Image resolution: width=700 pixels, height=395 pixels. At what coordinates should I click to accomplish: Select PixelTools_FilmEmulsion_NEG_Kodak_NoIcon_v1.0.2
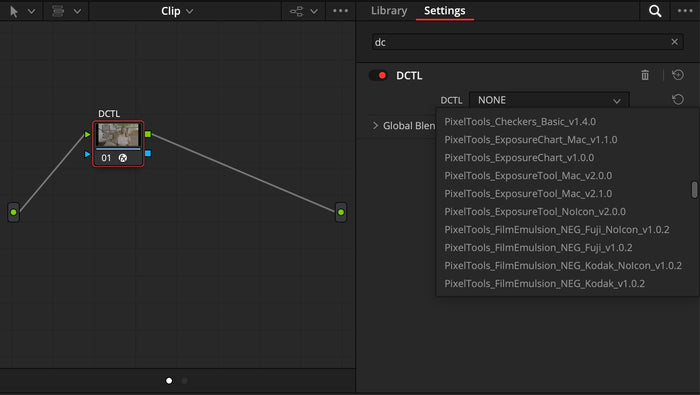[563, 266]
